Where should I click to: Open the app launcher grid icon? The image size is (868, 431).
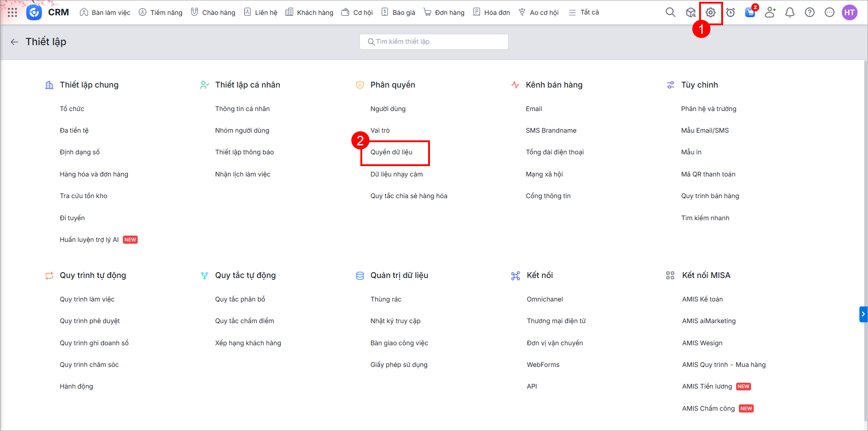(x=13, y=13)
